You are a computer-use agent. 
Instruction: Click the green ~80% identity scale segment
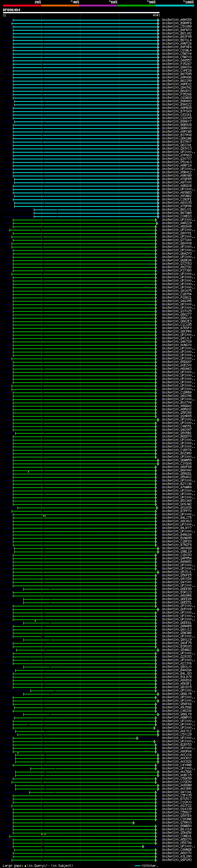click(x=137, y=6)
